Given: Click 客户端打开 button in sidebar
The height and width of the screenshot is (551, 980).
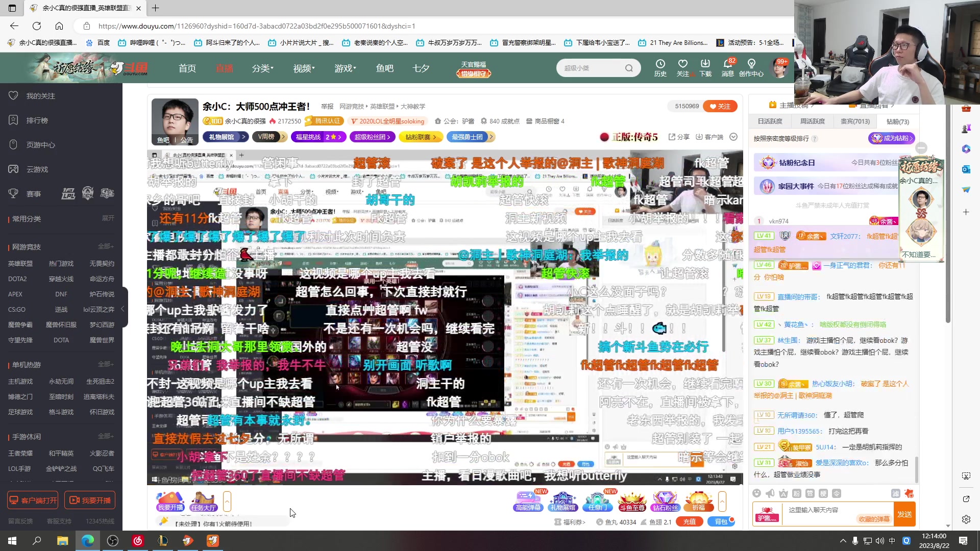Looking at the screenshot, I should coord(33,500).
